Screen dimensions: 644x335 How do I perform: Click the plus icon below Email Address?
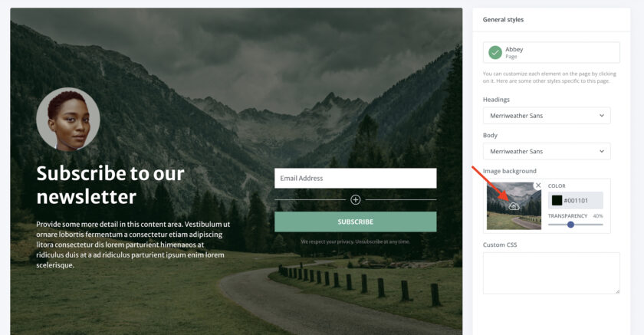click(355, 200)
